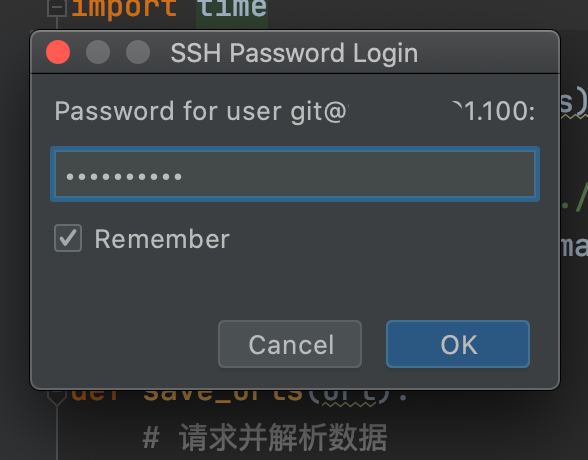Toggle the Remember checkbox
Image resolution: width=588 pixels, height=460 pixels.
tap(68, 238)
